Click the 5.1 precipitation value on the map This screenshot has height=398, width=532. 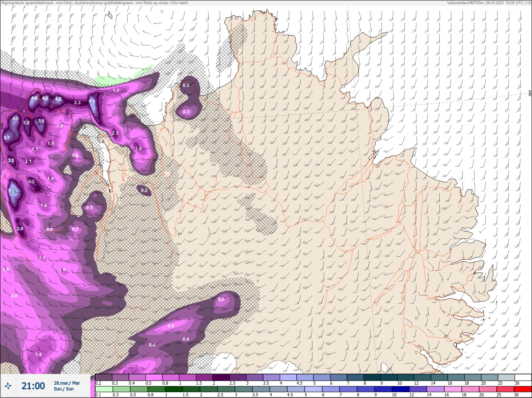pyautogui.click(x=92, y=101)
